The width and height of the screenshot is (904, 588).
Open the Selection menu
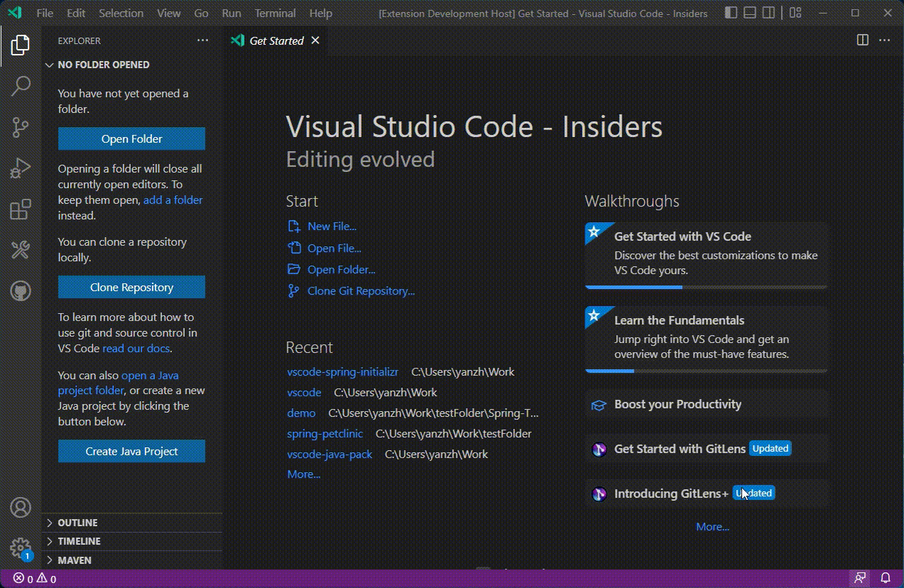coord(121,13)
